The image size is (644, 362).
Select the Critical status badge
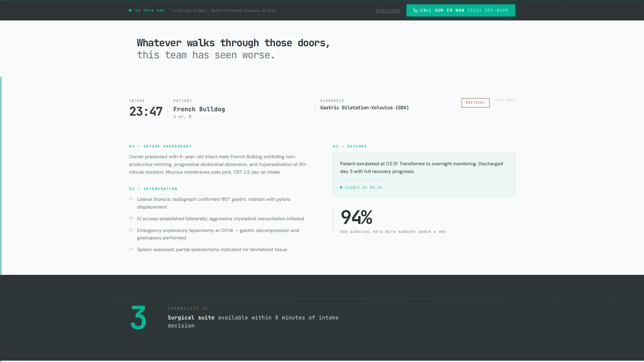click(x=475, y=103)
